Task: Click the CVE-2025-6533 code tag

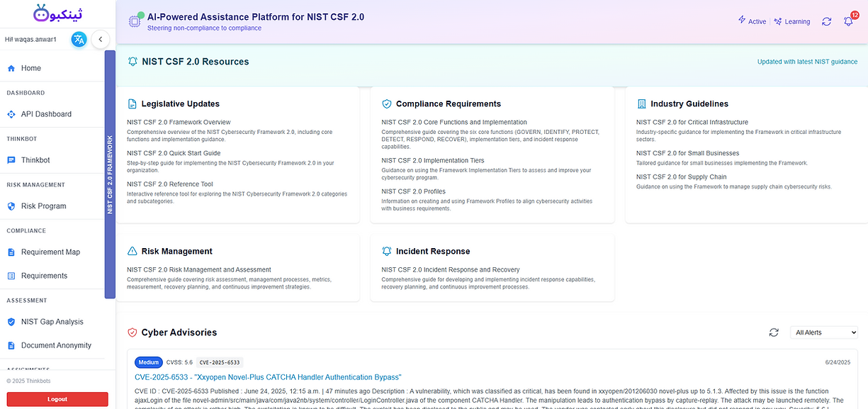Action: (x=220, y=362)
